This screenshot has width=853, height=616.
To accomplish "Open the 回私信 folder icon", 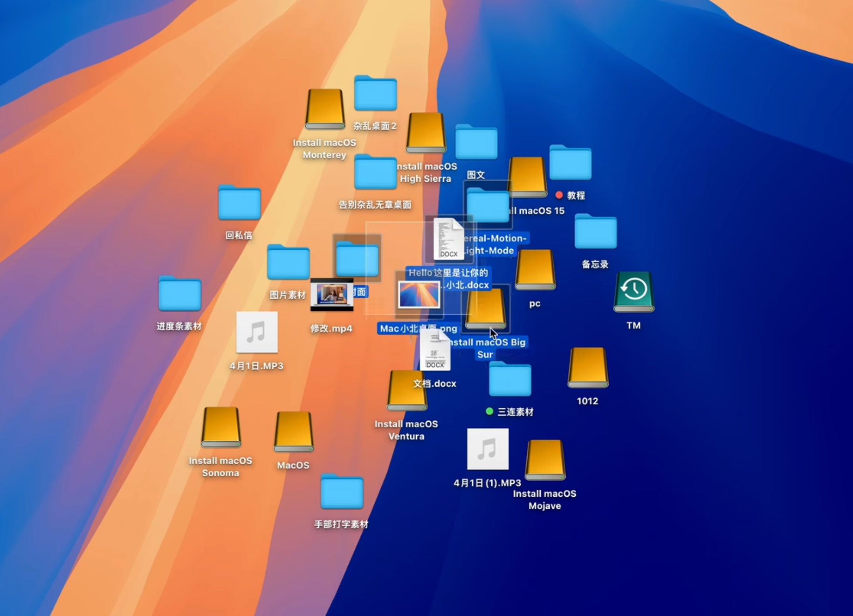I will (239, 202).
